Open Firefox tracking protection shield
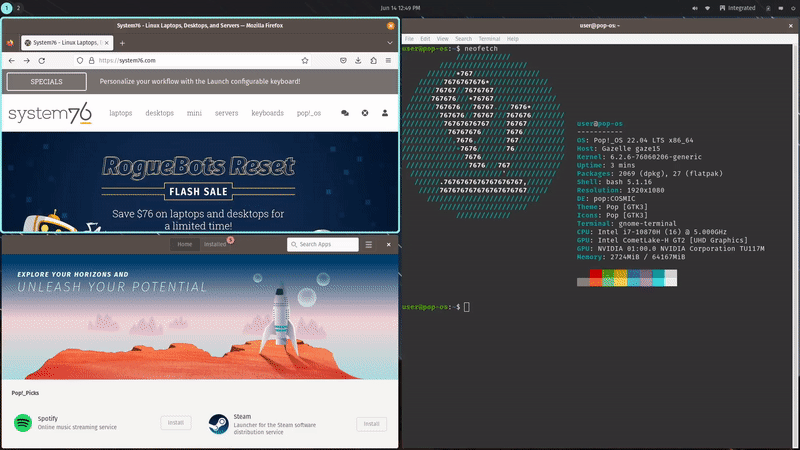This screenshot has height=450, width=800. [x=80, y=60]
